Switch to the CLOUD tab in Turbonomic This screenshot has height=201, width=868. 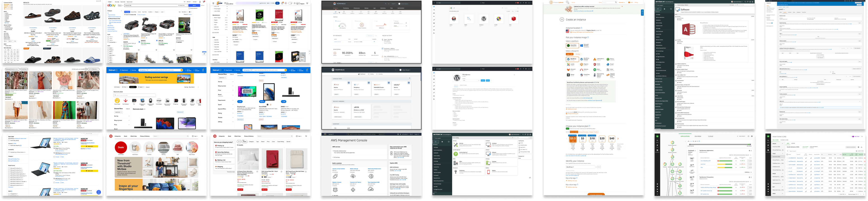pyautogui.click(x=711, y=136)
